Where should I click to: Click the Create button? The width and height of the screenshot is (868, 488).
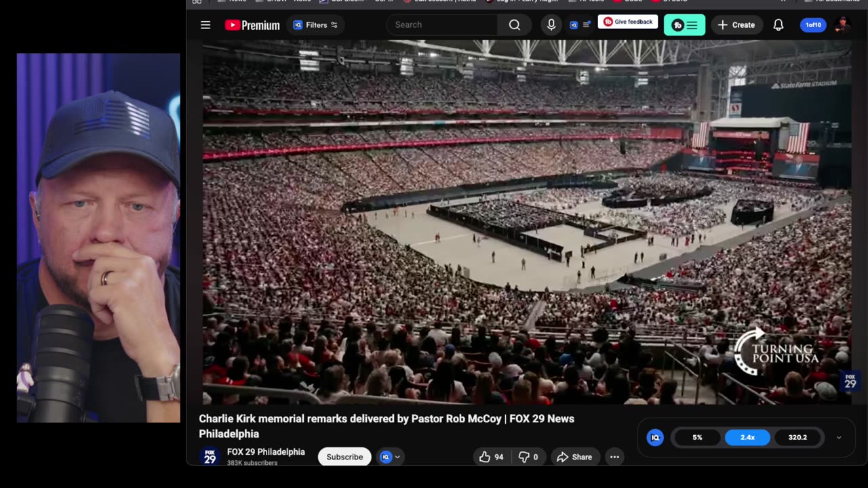736,25
